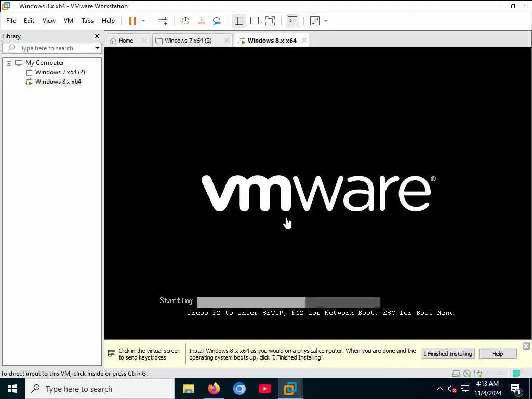Open the Library search filter dropdown

click(97, 48)
